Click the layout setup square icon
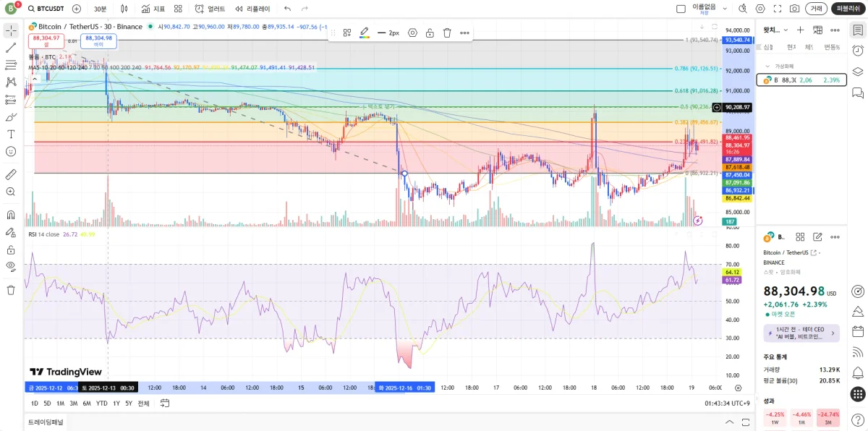This screenshot has height=431, width=868. (x=681, y=9)
